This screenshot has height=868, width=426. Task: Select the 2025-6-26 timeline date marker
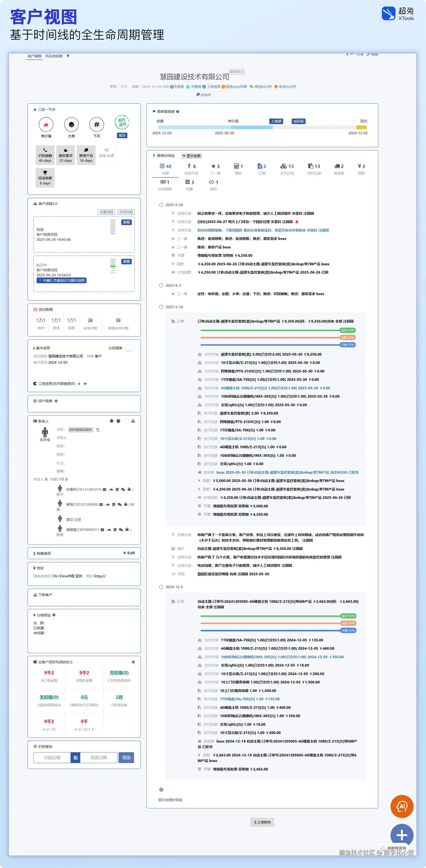(x=161, y=205)
